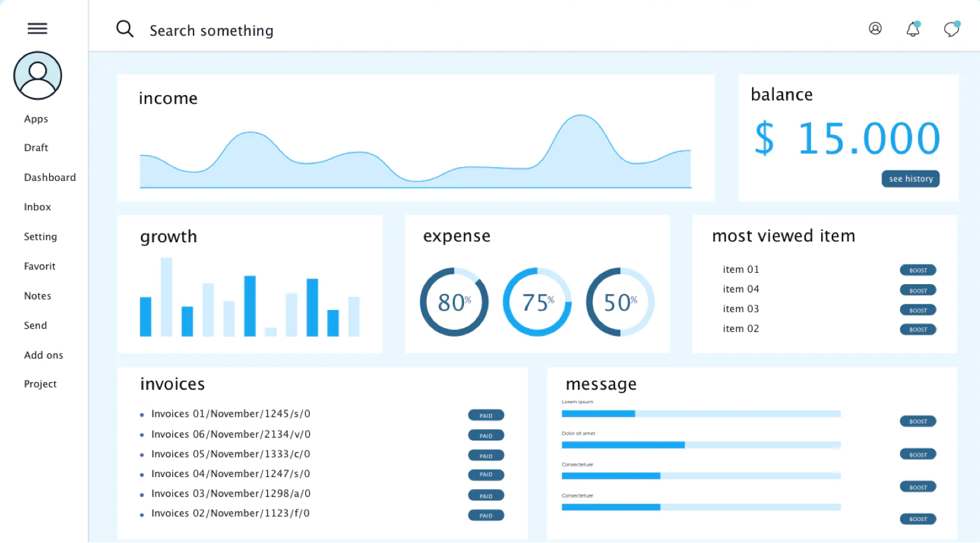980x543 pixels.
Task: Click the 80% expense donut chart
Action: pyautogui.click(x=454, y=302)
